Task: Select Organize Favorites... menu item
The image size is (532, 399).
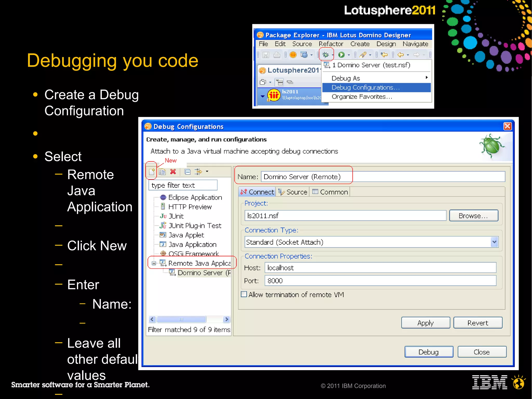Action: click(x=376, y=97)
